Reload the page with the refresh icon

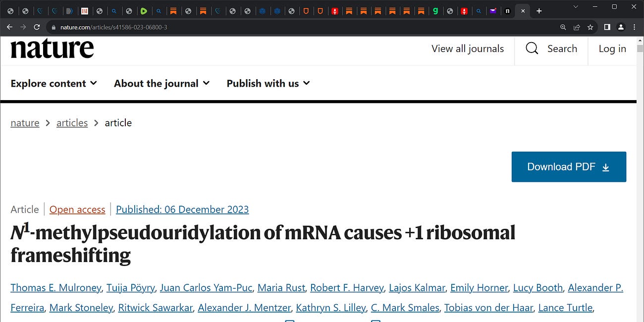pyautogui.click(x=37, y=27)
